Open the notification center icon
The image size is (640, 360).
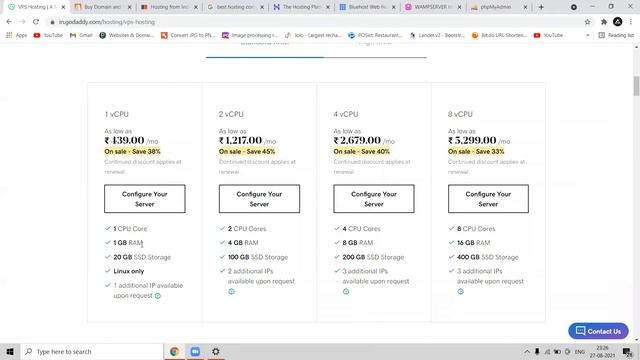[627, 351]
